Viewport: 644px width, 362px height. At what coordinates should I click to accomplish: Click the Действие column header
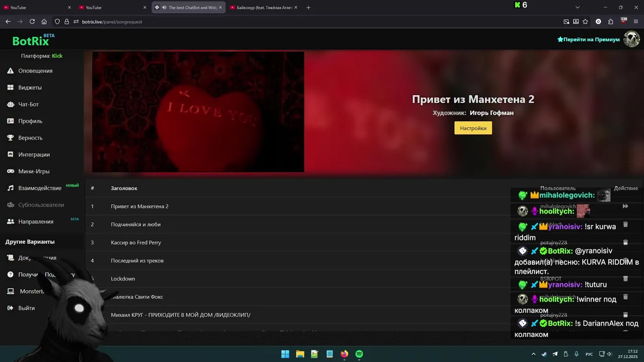(x=626, y=188)
